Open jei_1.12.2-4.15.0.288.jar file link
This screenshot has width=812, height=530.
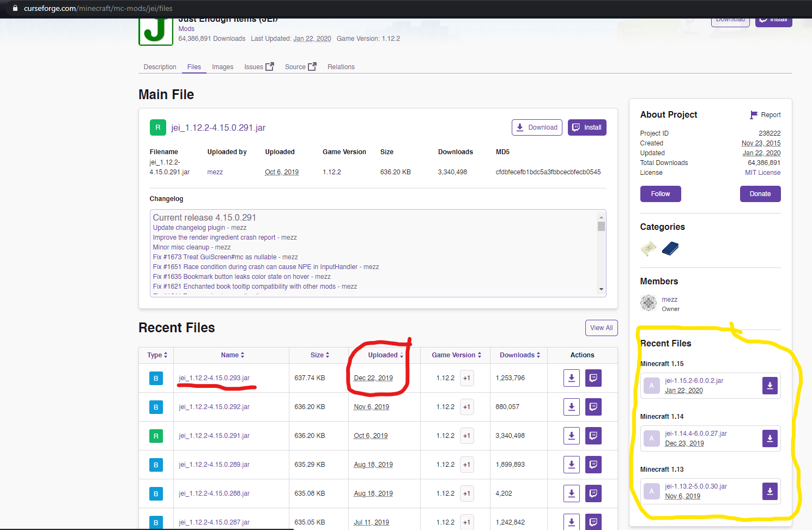214,494
